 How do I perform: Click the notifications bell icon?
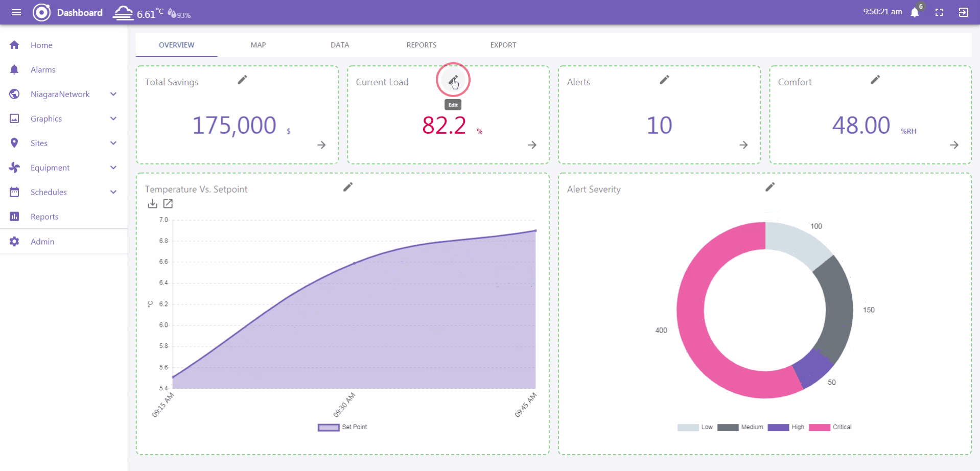(x=915, y=13)
